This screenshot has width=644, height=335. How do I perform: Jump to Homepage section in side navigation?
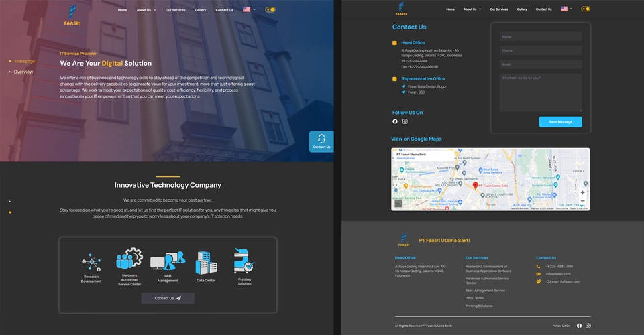25,61
